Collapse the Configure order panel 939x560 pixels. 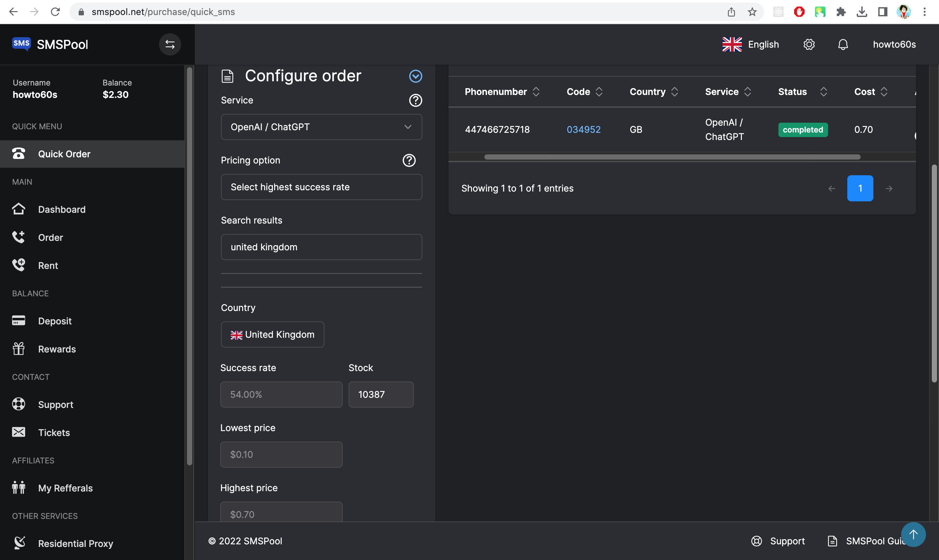coord(415,76)
